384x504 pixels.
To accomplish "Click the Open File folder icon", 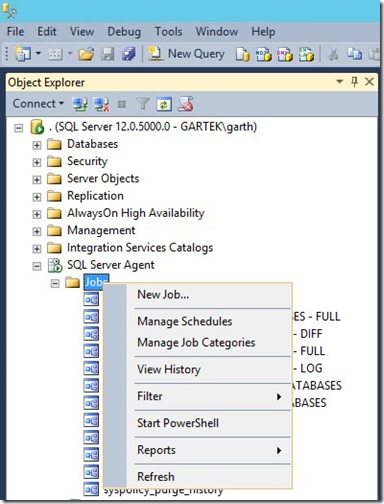I will click(86, 54).
